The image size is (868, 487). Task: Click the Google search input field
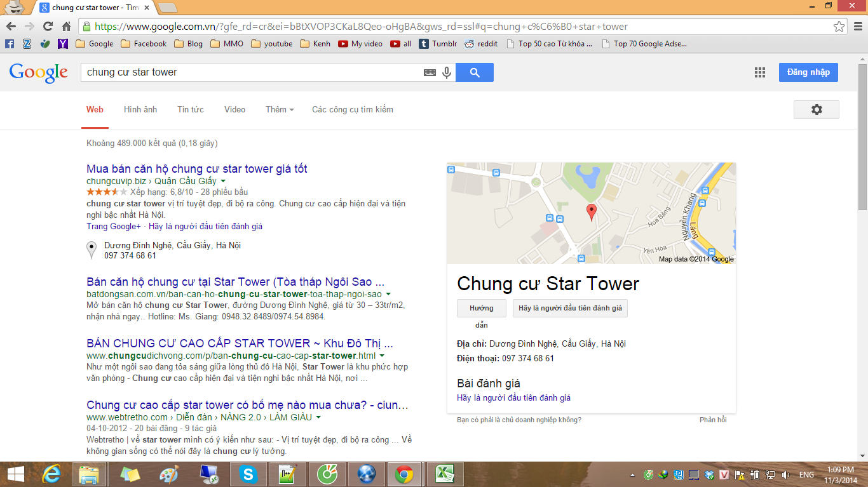[253, 72]
